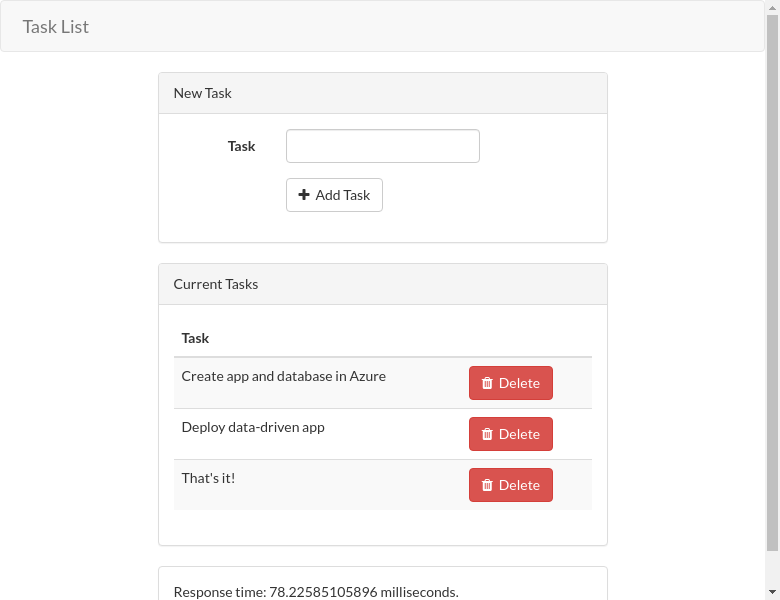Screen dimensions: 780x600
Task: Click the Task column header
Action: pyautogui.click(x=195, y=338)
